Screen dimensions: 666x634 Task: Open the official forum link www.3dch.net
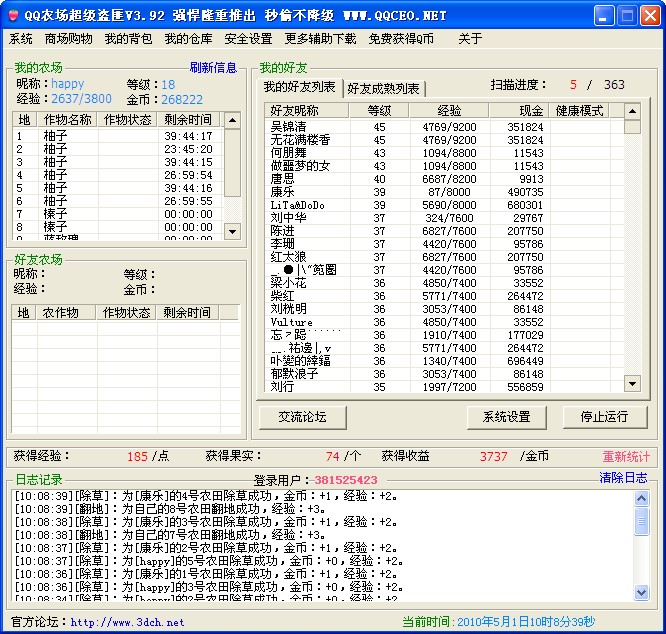(127, 623)
